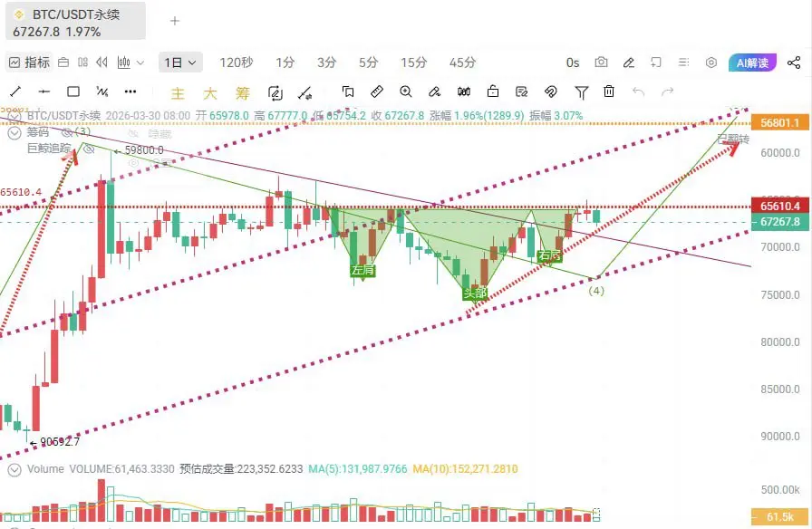Collapse the Volume indicator chevron
This screenshot has height=529, width=812.
coord(14,470)
